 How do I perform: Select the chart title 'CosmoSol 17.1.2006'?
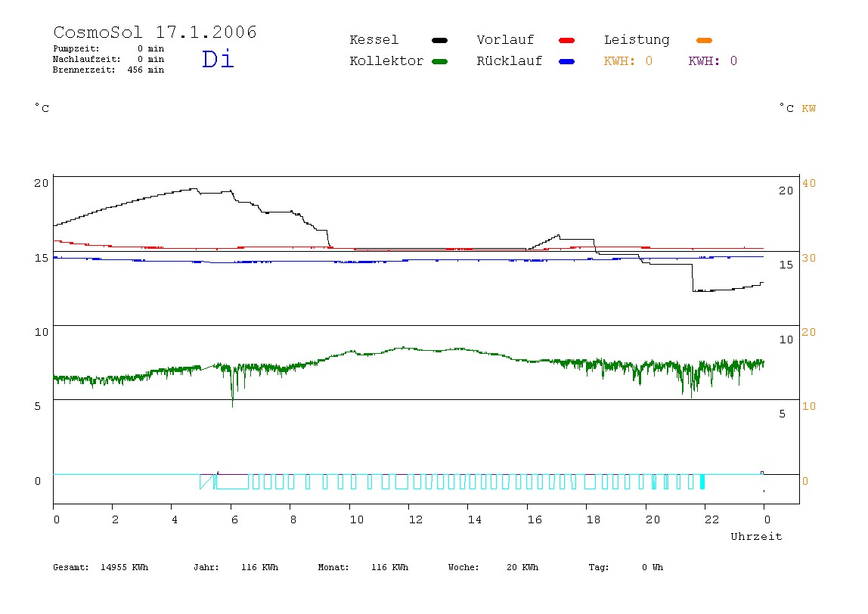155,32
